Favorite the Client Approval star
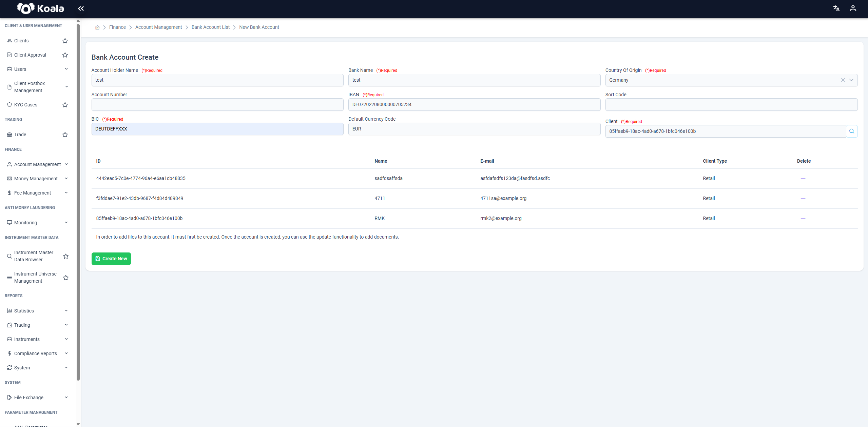 pyautogui.click(x=65, y=55)
